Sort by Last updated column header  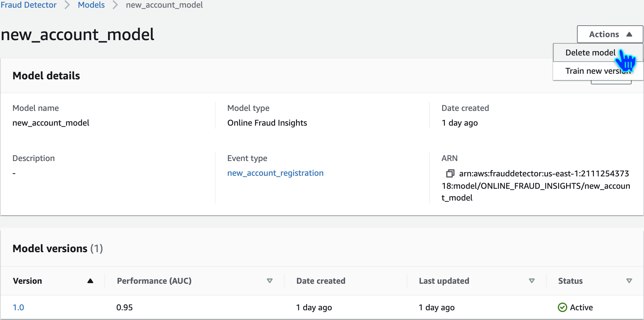click(444, 281)
